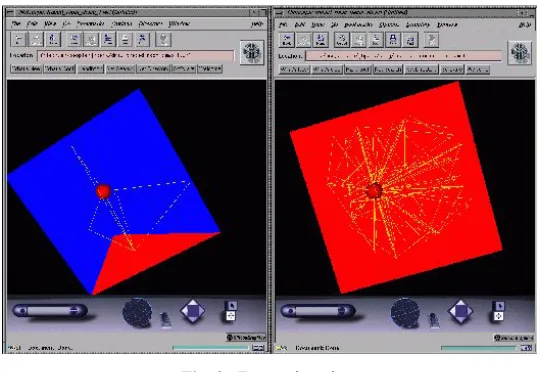Click the Netscape logo in the red cube window
The image size is (542, 372).
[x=520, y=53]
